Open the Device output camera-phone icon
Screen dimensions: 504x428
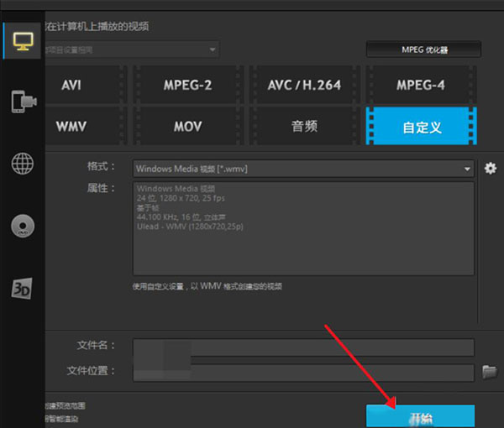pyautogui.click(x=24, y=102)
